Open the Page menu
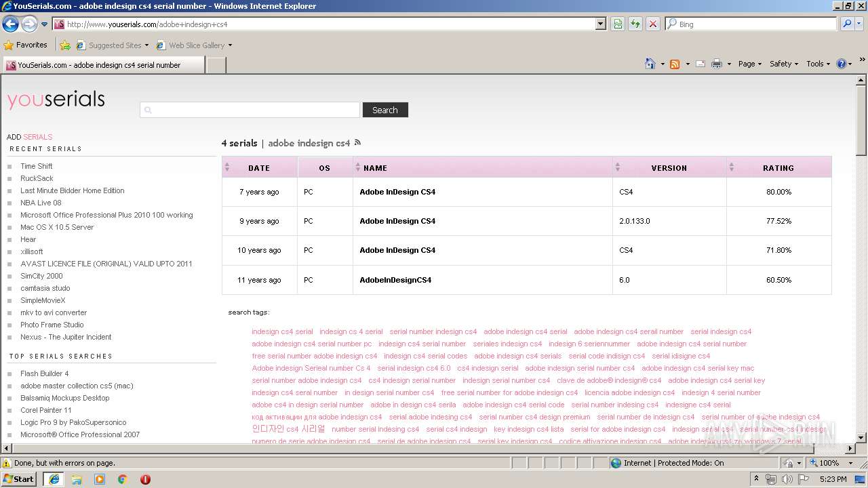This screenshot has width=868, height=488. point(750,64)
